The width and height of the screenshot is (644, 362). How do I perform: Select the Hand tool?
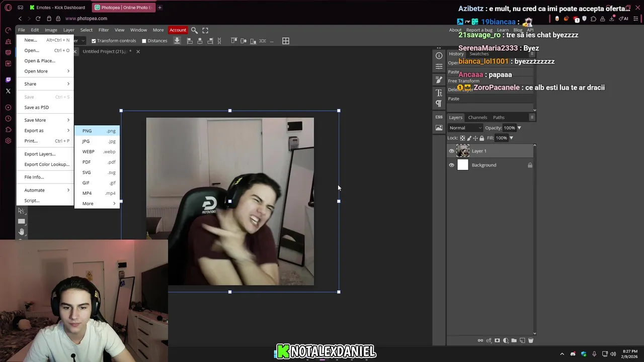(21, 232)
